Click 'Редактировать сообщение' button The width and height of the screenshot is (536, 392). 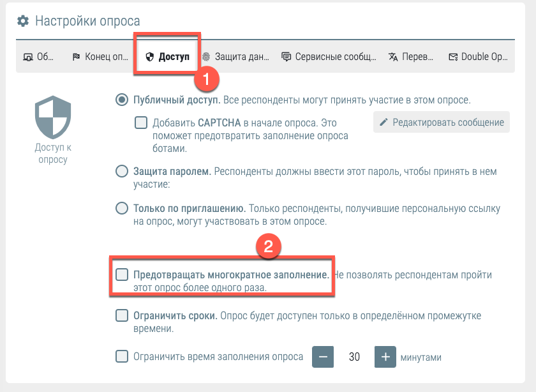(x=442, y=122)
